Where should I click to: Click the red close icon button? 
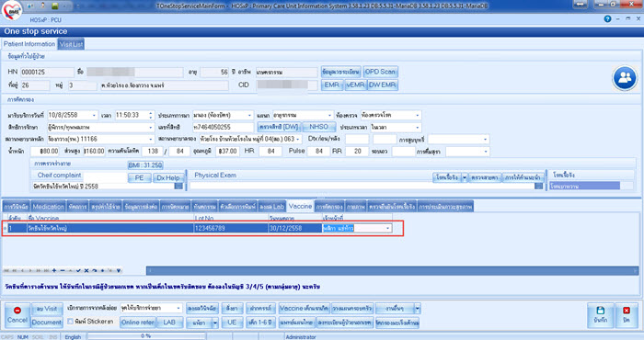click(626, 311)
